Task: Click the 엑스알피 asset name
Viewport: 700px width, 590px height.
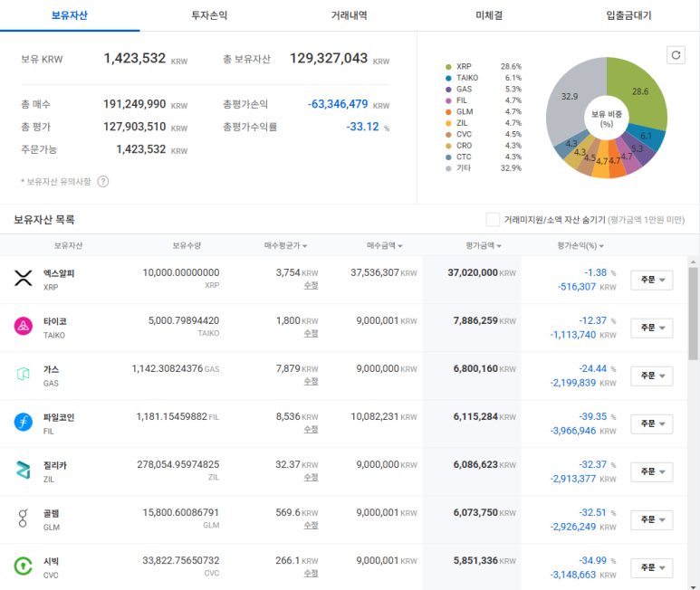Action: (x=59, y=273)
